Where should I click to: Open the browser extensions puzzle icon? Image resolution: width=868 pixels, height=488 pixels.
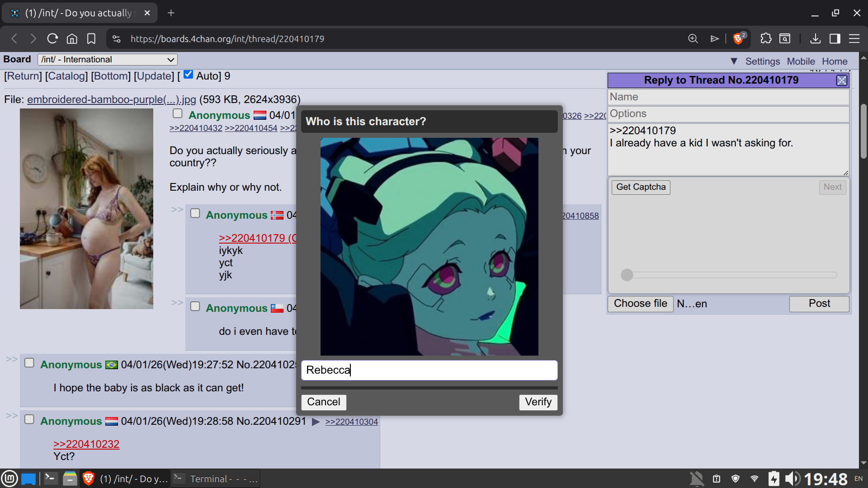tap(766, 39)
